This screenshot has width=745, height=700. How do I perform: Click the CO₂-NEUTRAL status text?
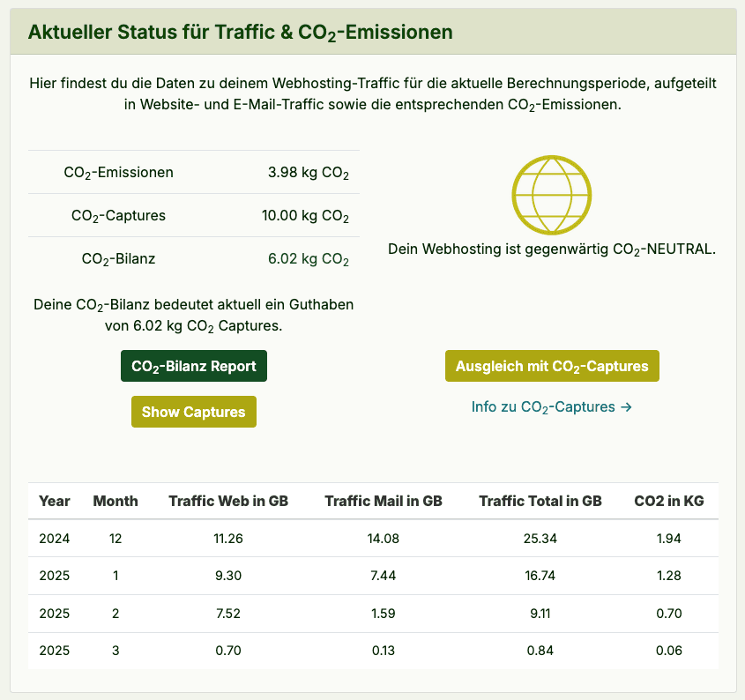coord(552,249)
